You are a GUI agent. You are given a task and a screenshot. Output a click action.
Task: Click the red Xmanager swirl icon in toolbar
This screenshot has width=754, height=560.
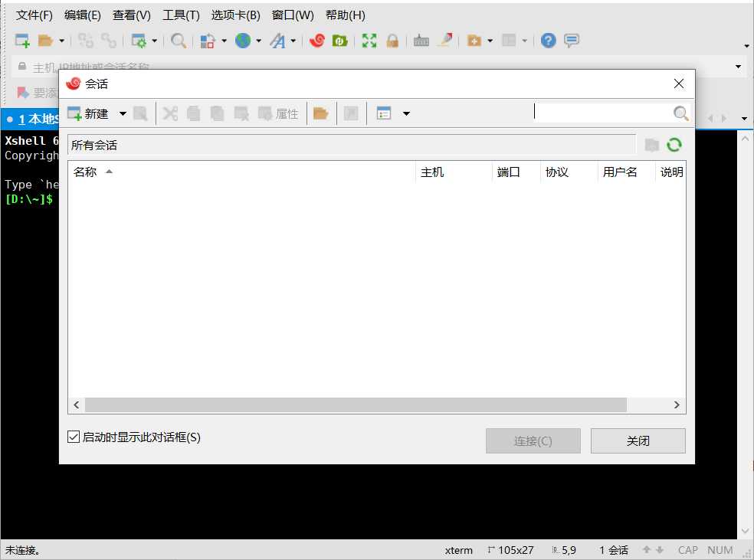[317, 41]
